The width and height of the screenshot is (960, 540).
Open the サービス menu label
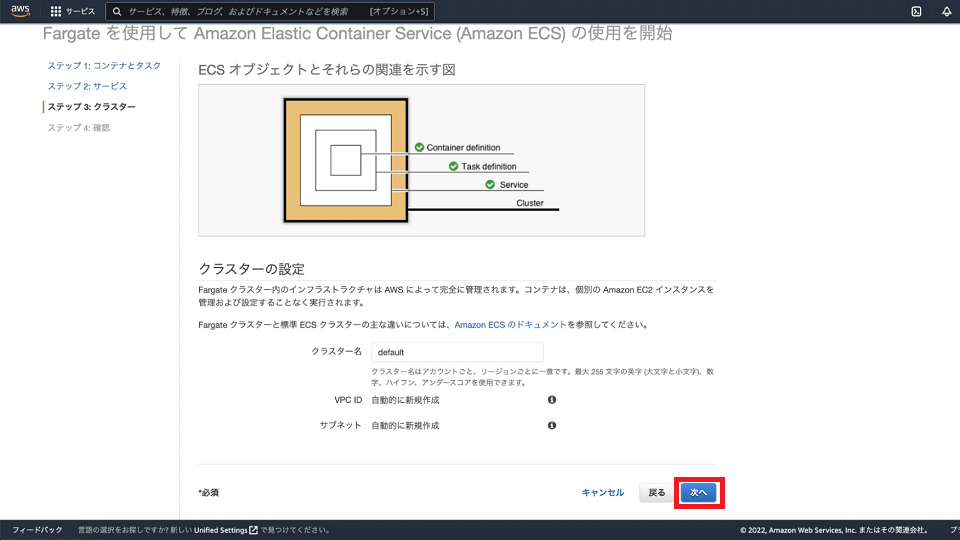(80, 11)
